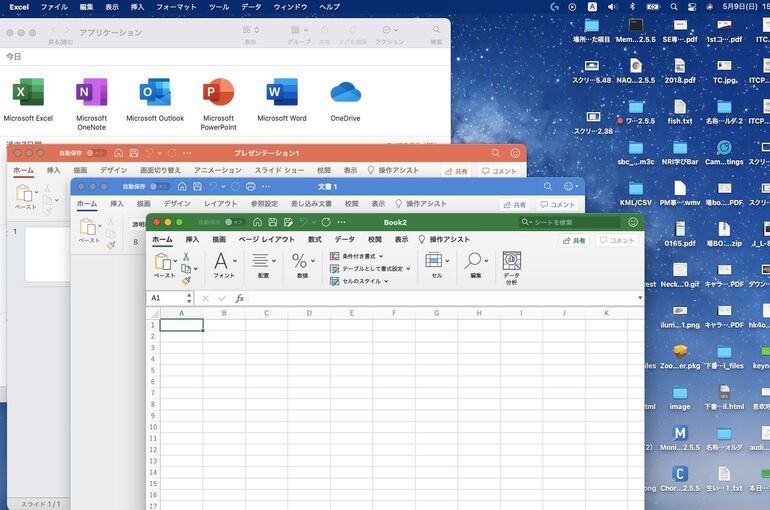Launch Microsoft Outlook from Finder
770x510 pixels.
tap(155, 92)
